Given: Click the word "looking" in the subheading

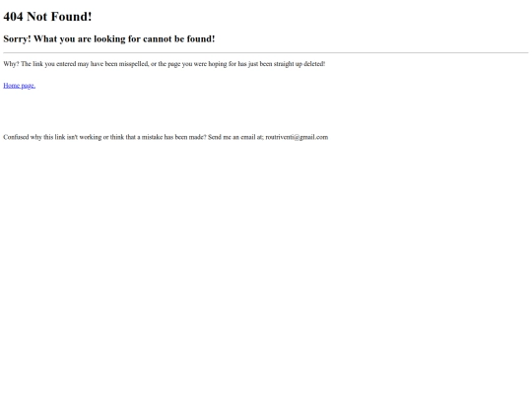Looking at the screenshot, I should (x=109, y=39).
